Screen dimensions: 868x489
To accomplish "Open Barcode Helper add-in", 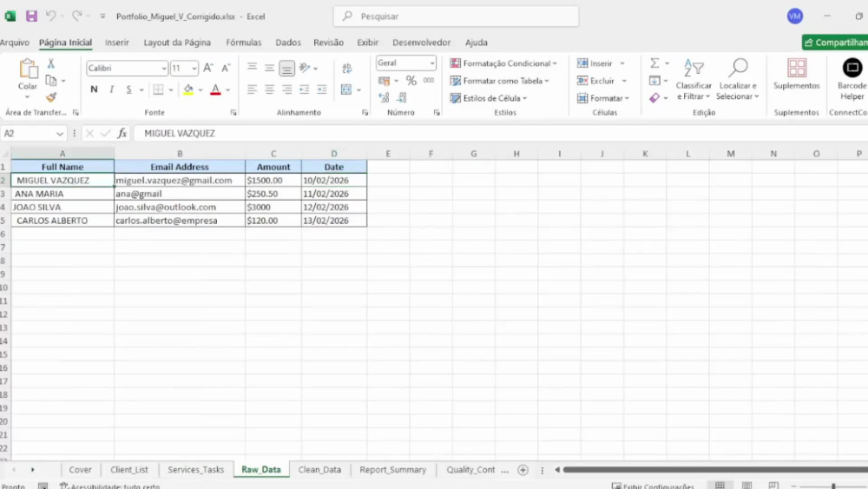I will tap(852, 80).
